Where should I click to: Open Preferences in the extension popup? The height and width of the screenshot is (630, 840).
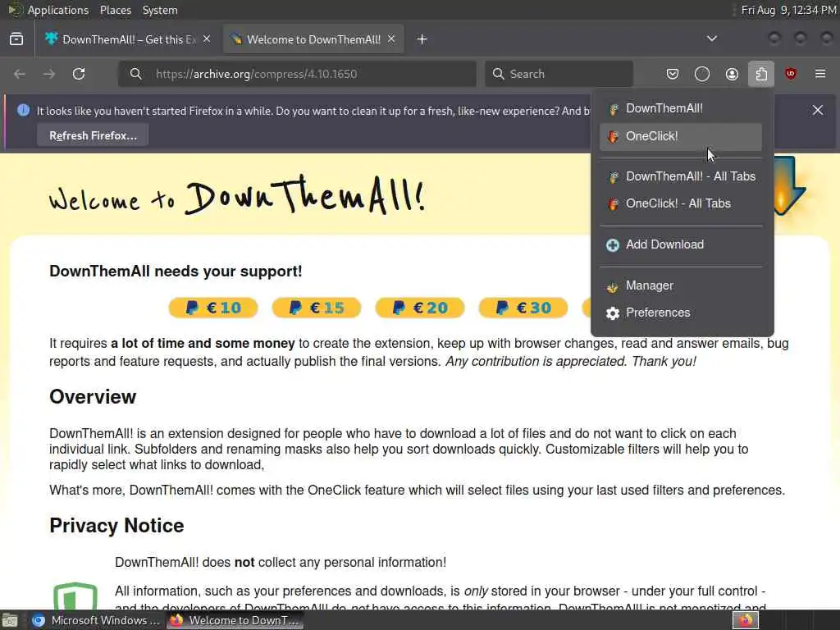point(680,313)
